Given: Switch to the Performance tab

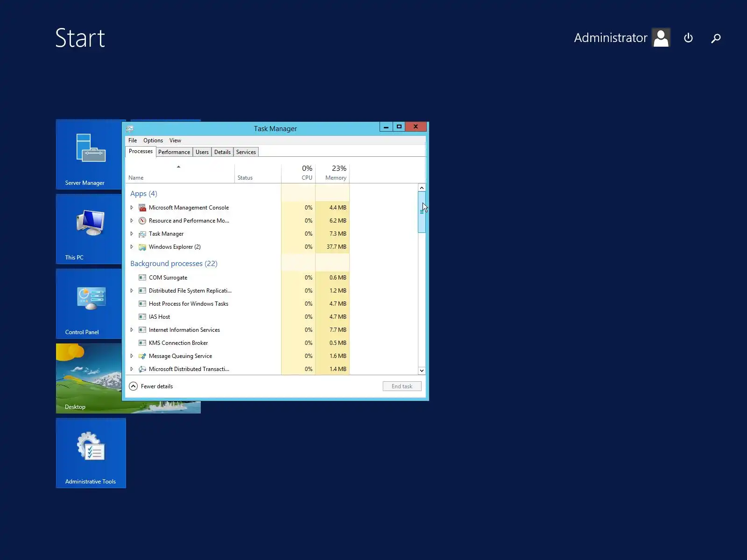Looking at the screenshot, I should coord(174,152).
